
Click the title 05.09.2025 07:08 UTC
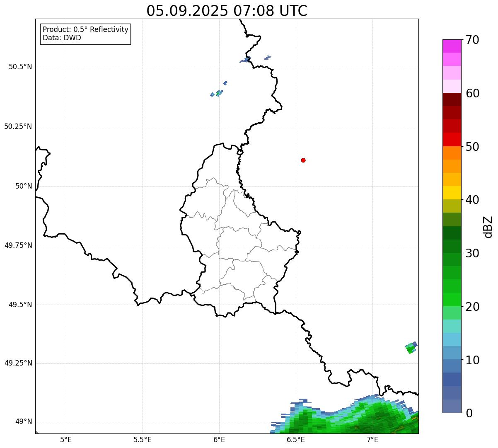(227, 11)
